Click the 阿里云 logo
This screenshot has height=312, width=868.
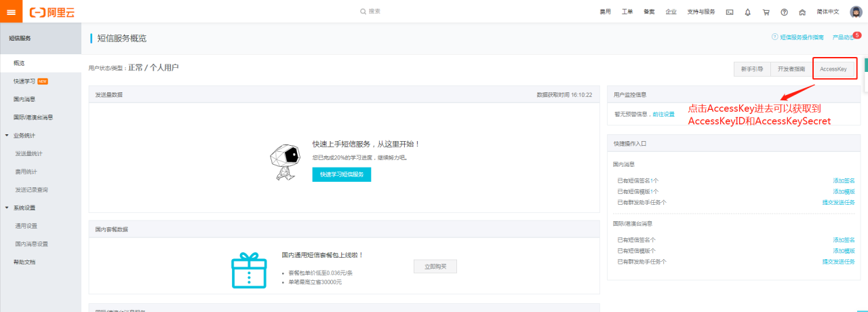click(52, 12)
